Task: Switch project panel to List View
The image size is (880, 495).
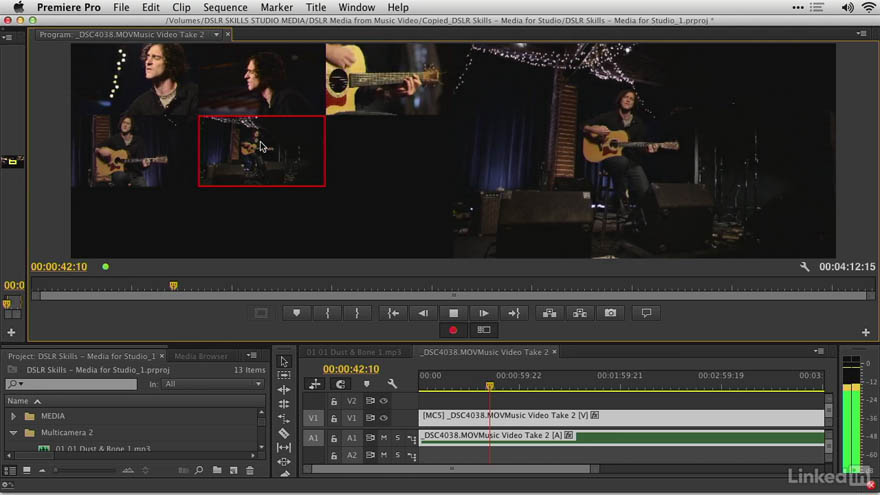Action: [x=10, y=470]
